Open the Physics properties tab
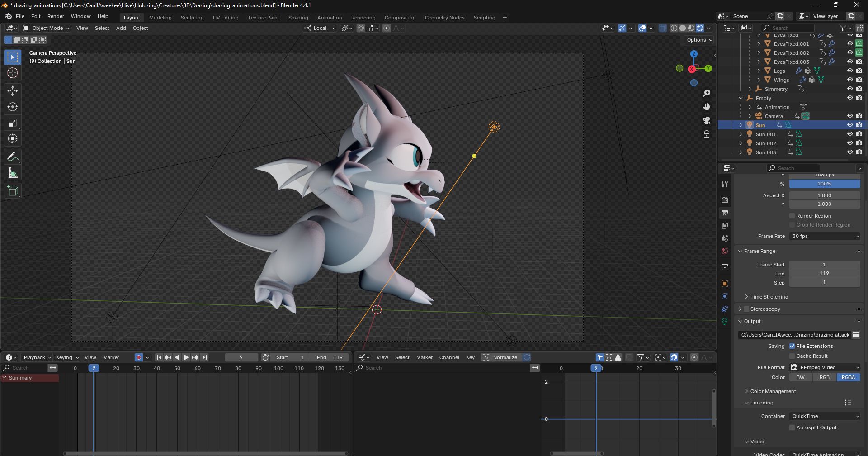This screenshot has height=456, width=868. click(x=725, y=296)
